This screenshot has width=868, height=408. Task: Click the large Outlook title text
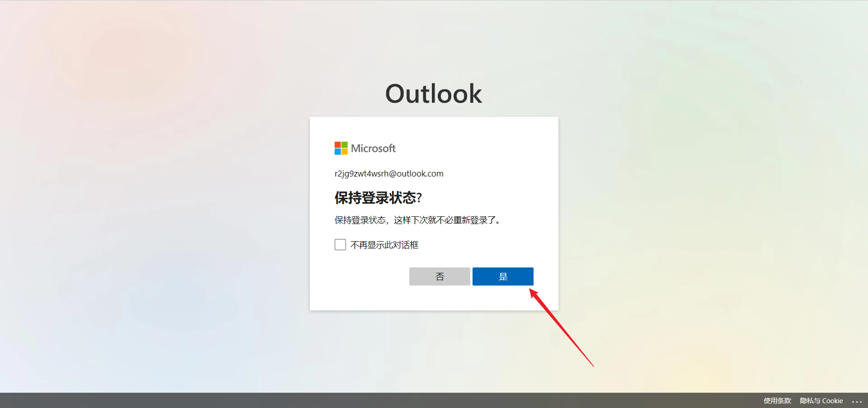pyautogui.click(x=433, y=93)
